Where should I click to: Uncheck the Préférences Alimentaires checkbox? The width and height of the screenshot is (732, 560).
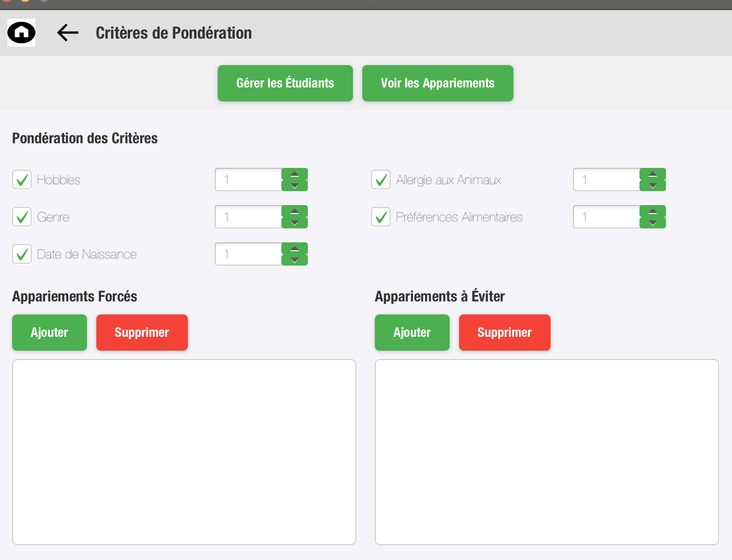pos(381,217)
